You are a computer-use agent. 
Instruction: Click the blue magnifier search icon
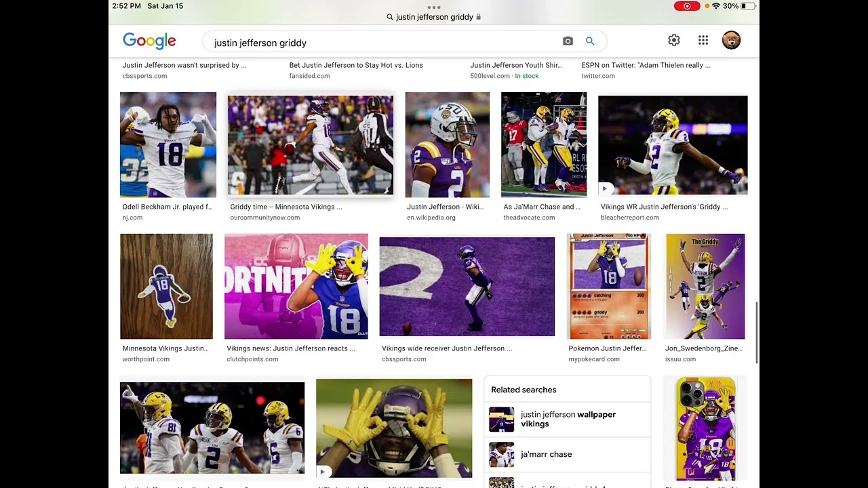pyautogui.click(x=590, y=41)
